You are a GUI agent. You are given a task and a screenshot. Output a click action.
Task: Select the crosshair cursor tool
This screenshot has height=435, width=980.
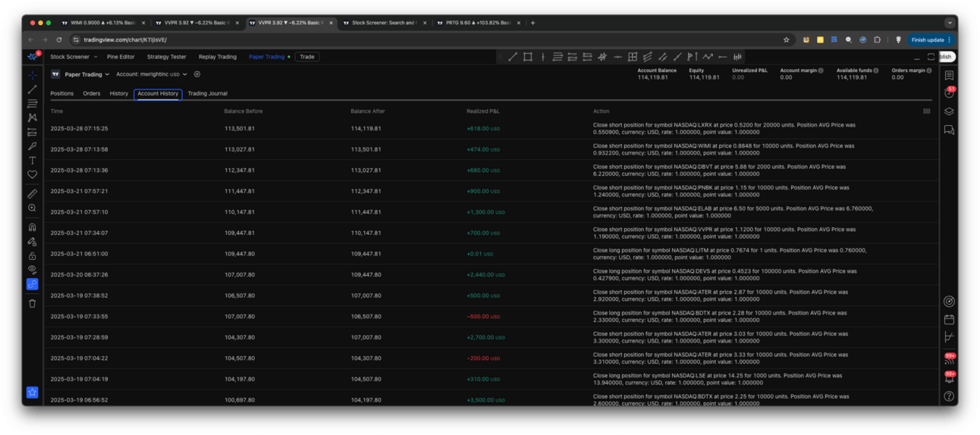tap(32, 75)
